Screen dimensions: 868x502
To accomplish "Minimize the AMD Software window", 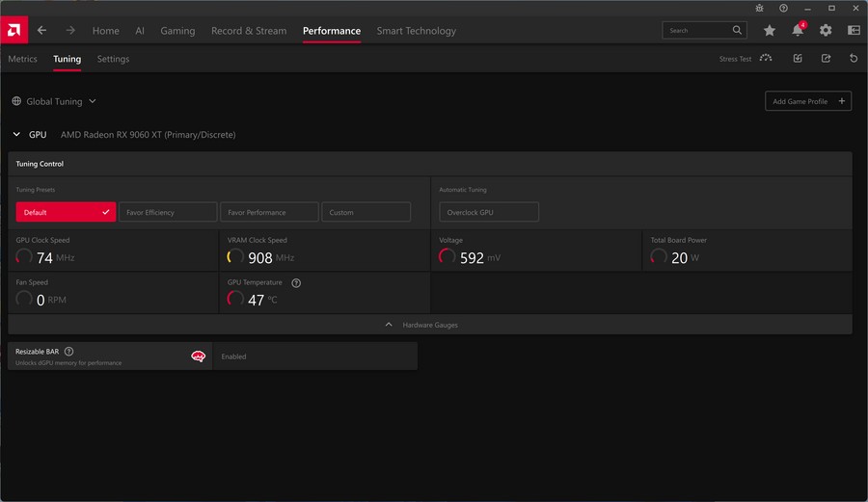I will 807,9.
